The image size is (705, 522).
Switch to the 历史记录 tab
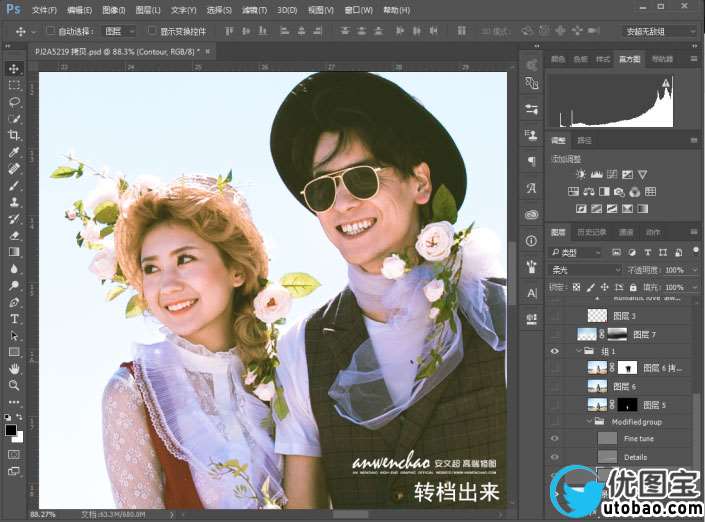[592, 232]
